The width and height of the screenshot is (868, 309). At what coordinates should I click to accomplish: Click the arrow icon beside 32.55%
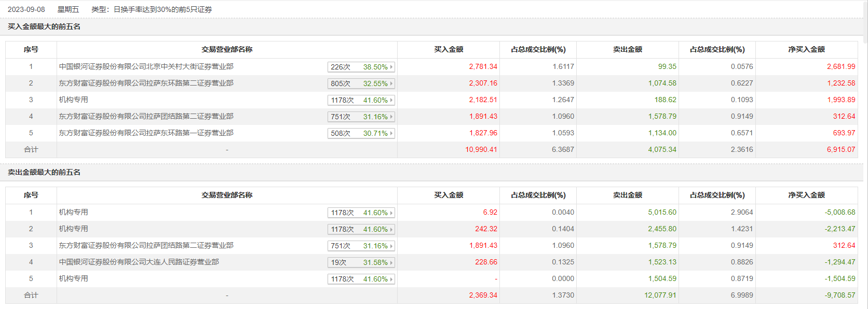click(391, 83)
